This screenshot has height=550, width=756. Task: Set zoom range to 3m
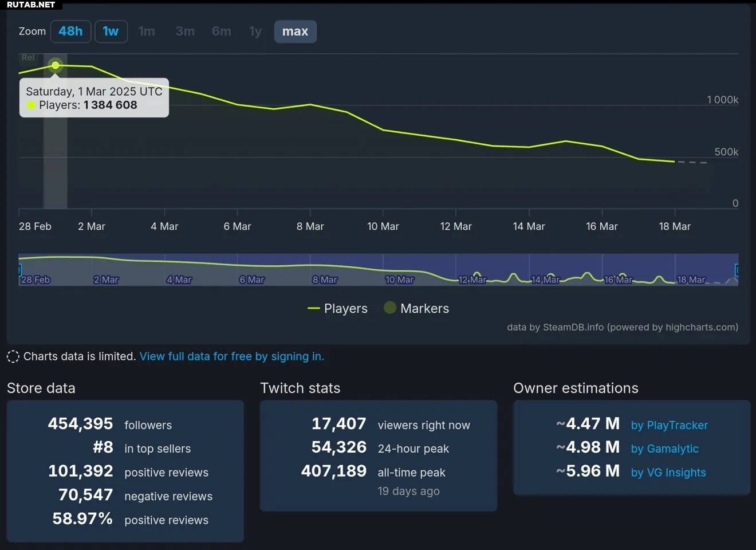(185, 32)
